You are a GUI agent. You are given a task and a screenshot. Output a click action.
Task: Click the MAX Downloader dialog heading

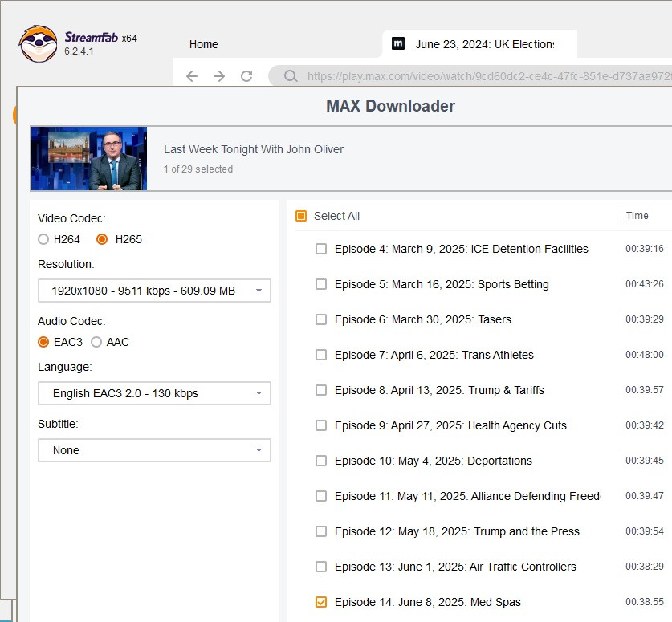tap(390, 106)
